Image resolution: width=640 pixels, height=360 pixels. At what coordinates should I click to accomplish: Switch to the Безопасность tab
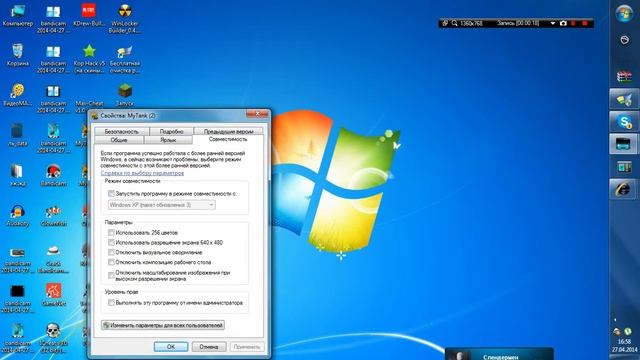pos(122,131)
